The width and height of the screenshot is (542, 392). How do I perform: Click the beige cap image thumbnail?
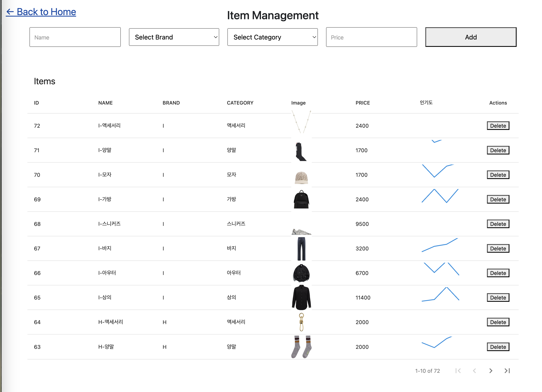pos(301,178)
